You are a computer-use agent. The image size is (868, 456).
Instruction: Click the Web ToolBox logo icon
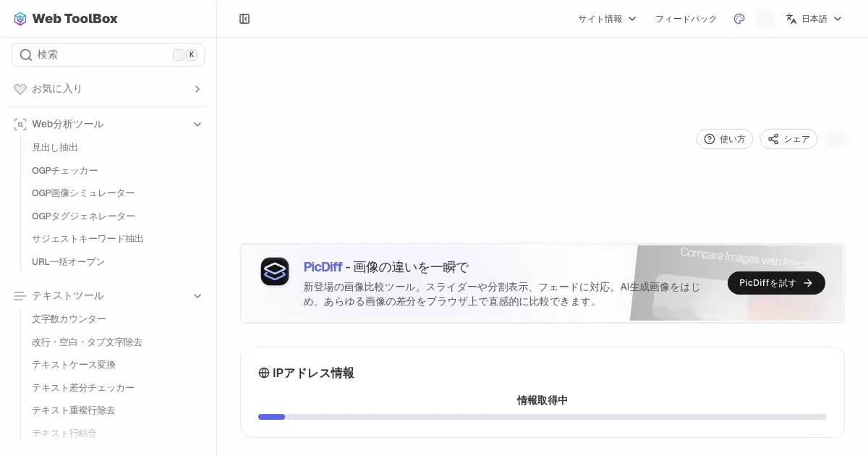point(20,19)
